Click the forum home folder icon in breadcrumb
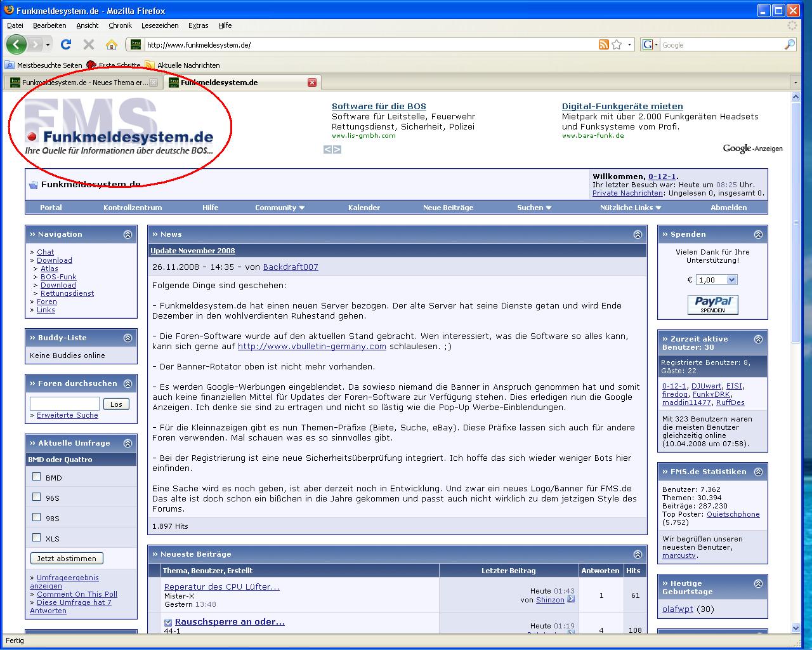Viewport: 812px width, 650px height. pyautogui.click(x=33, y=185)
